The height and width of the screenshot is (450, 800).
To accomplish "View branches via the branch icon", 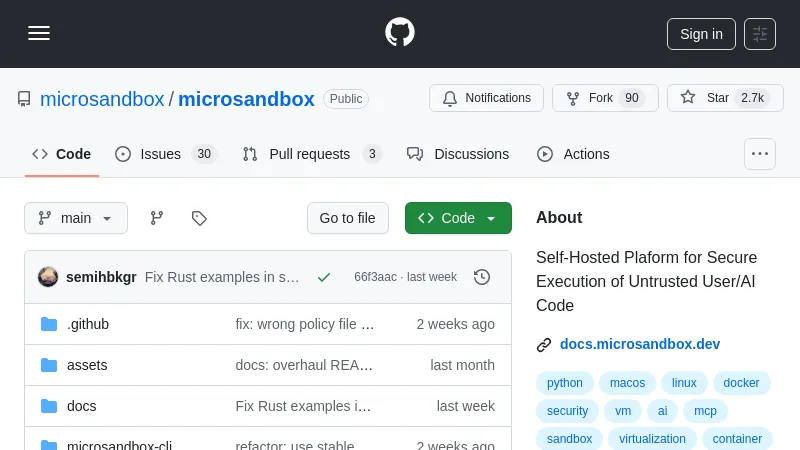I will point(157,218).
